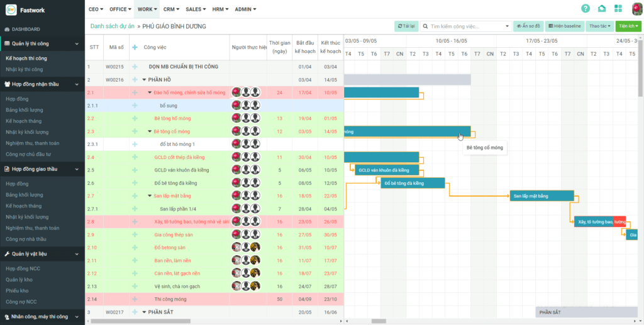Collapse Đào hố móng, chỉnh sửa hố móng task

pos(150,93)
